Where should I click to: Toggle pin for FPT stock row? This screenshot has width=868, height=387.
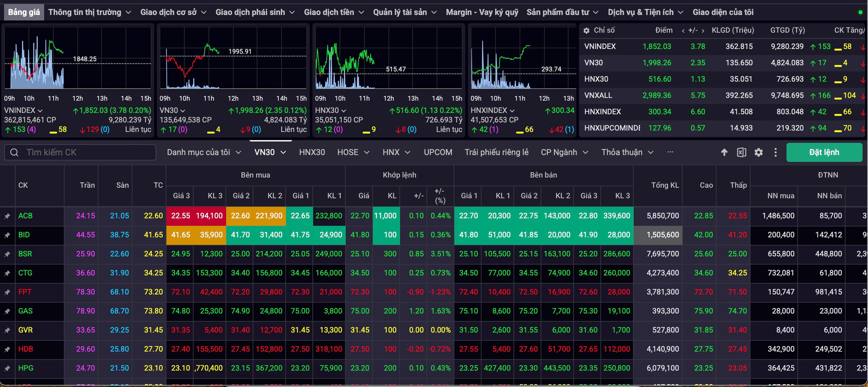[x=7, y=292]
